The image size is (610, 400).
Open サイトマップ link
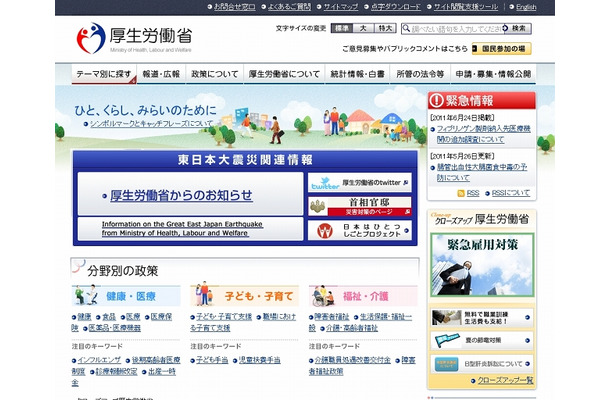(x=340, y=7)
